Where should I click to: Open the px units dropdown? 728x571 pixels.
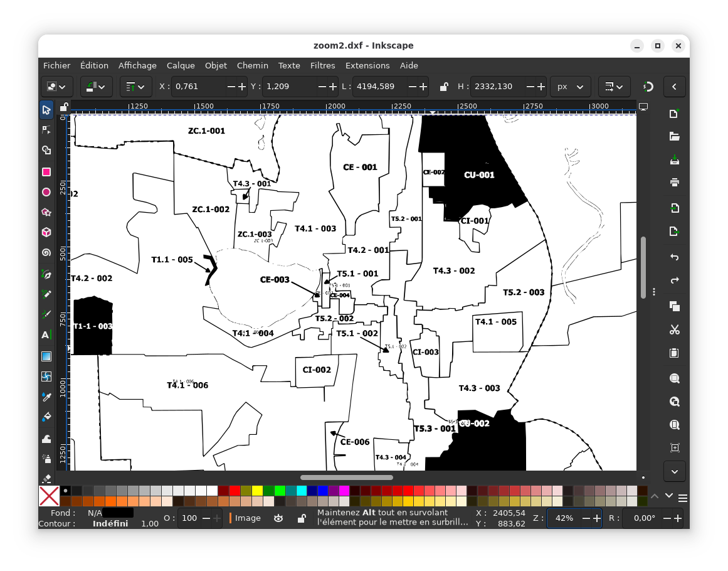pyautogui.click(x=570, y=87)
